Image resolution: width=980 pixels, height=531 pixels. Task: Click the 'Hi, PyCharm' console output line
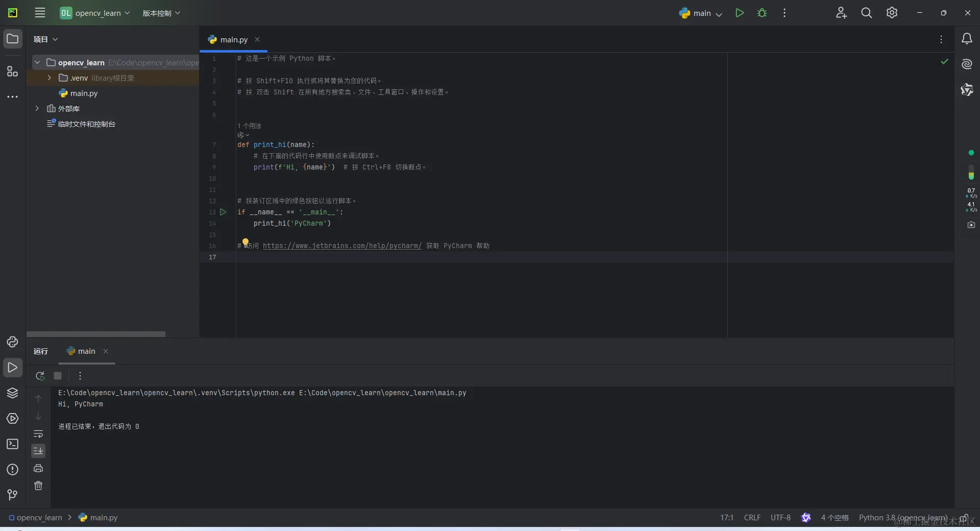(81, 404)
